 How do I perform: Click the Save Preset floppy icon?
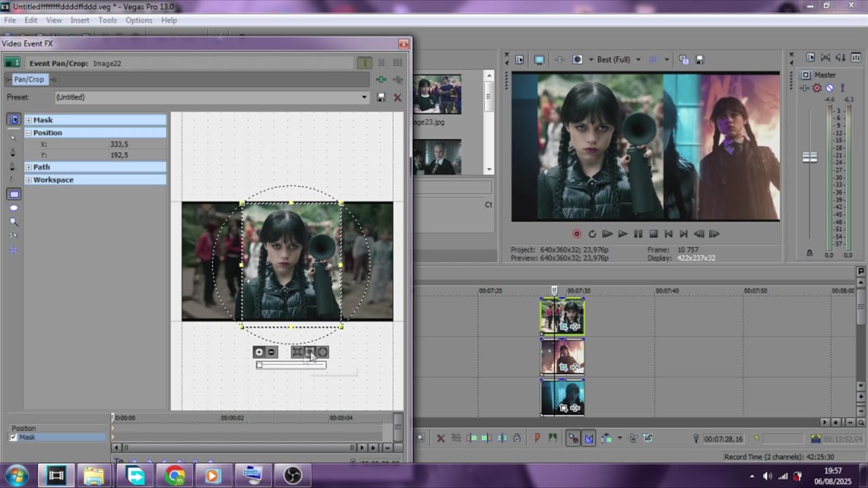tap(381, 98)
